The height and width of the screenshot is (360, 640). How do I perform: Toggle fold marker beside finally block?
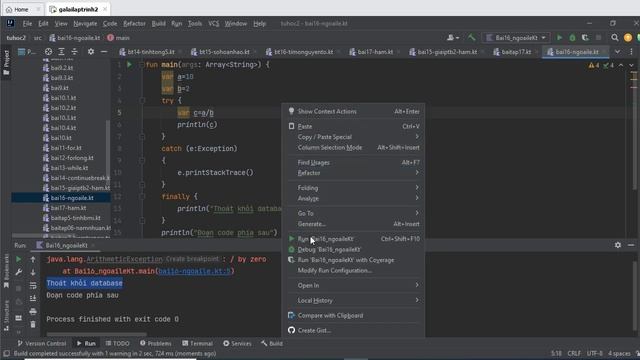point(142,197)
